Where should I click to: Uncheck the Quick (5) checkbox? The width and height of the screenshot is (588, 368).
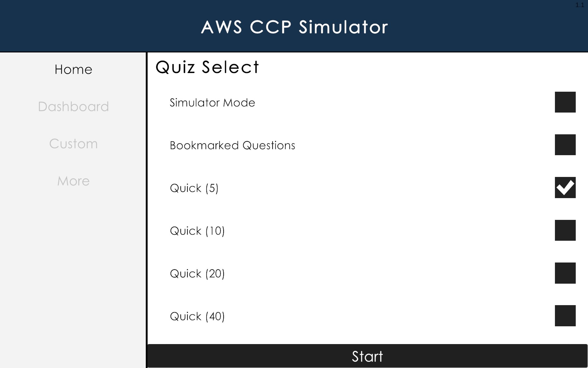point(565,187)
